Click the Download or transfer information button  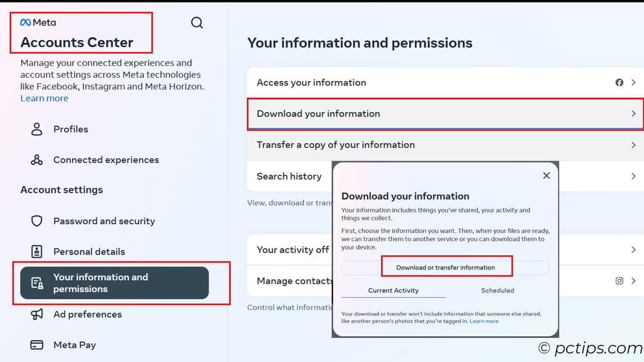tap(445, 268)
